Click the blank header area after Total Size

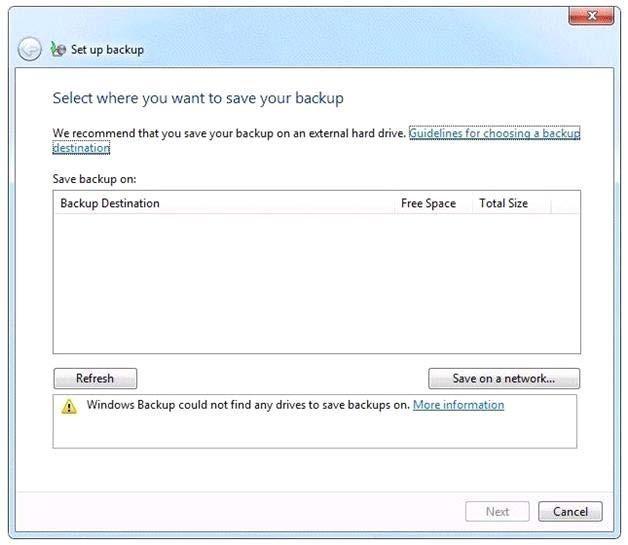coord(565,203)
